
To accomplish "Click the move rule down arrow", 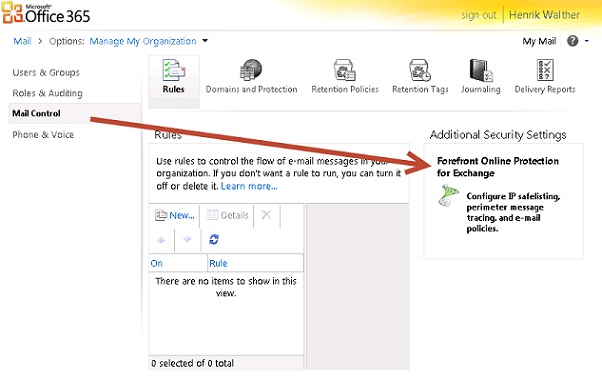I will [x=187, y=239].
